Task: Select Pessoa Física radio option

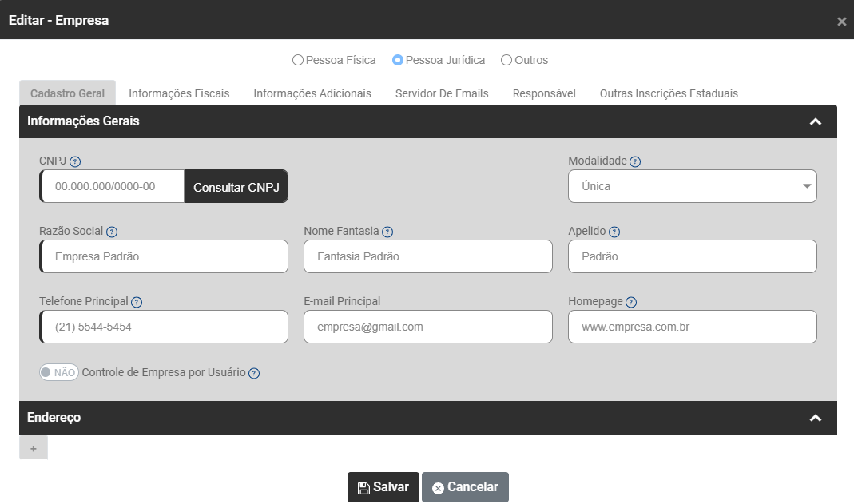Action: 297,61
